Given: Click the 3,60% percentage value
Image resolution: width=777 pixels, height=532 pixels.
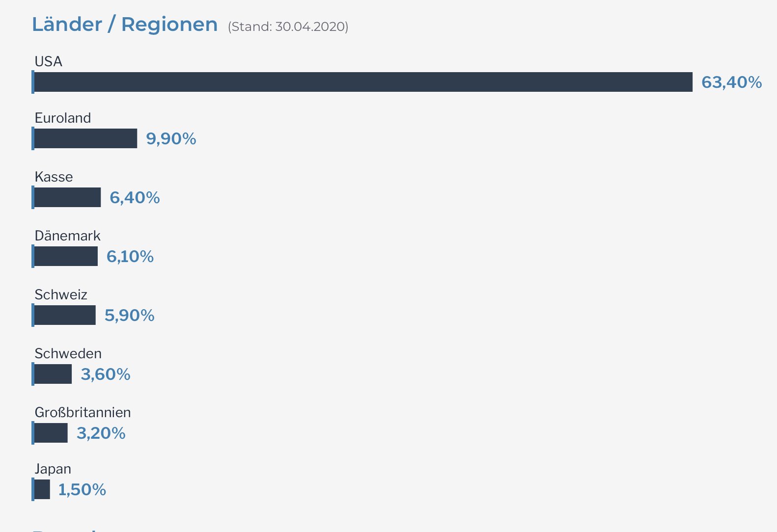Looking at the screenshot, I should point(106,374).
